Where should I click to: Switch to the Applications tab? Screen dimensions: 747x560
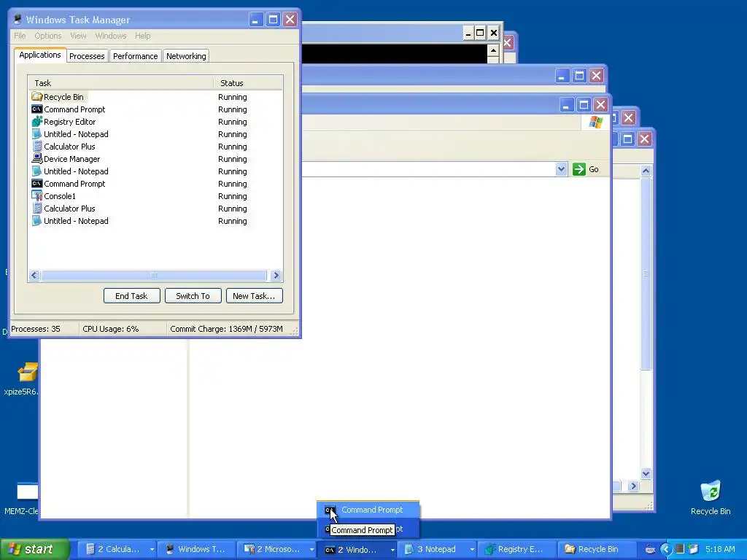pos(40,55)
